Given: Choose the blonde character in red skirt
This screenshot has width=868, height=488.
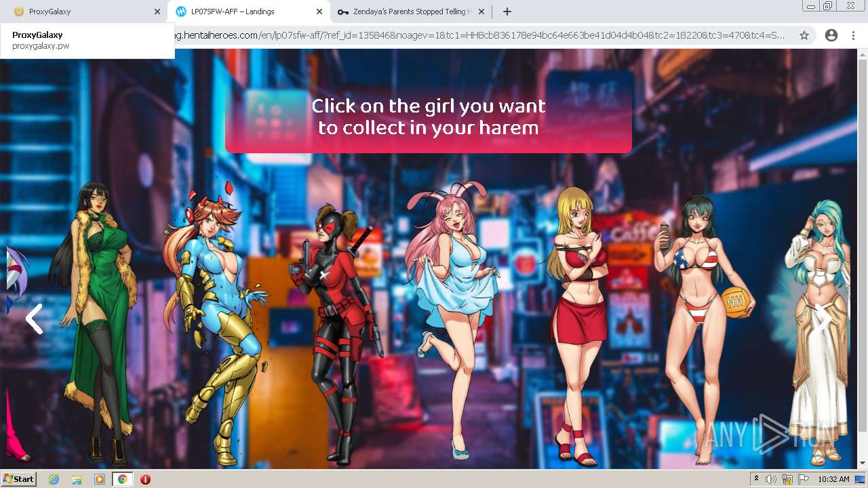Looking at the screenshot, I should point(578,325).
